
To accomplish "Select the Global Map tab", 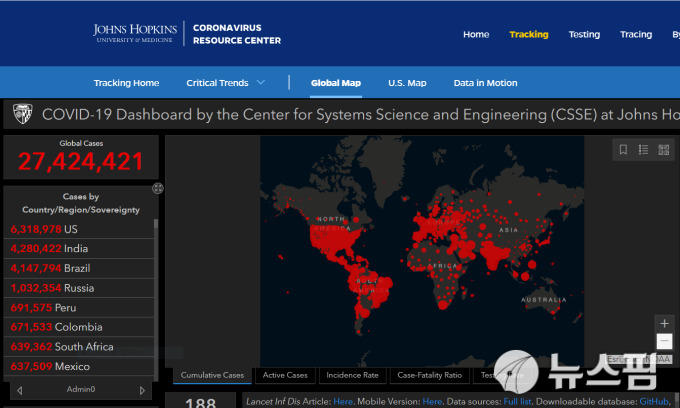I will point(336,83).
